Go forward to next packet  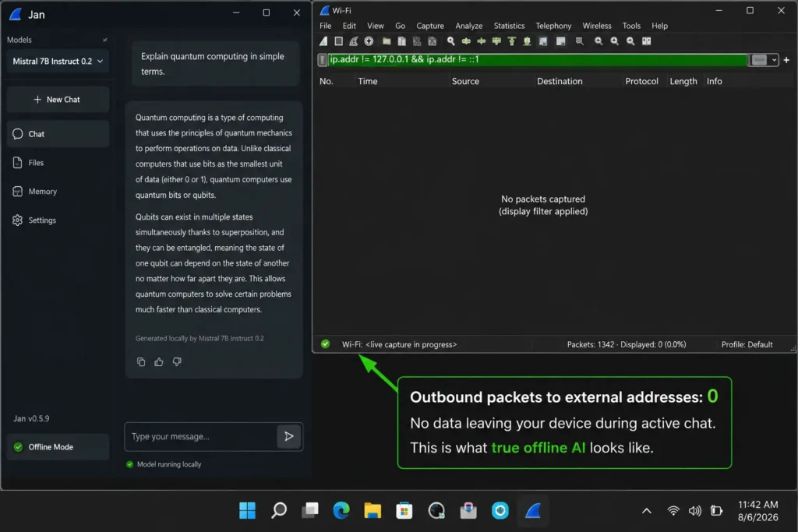[x=482, y=41]
